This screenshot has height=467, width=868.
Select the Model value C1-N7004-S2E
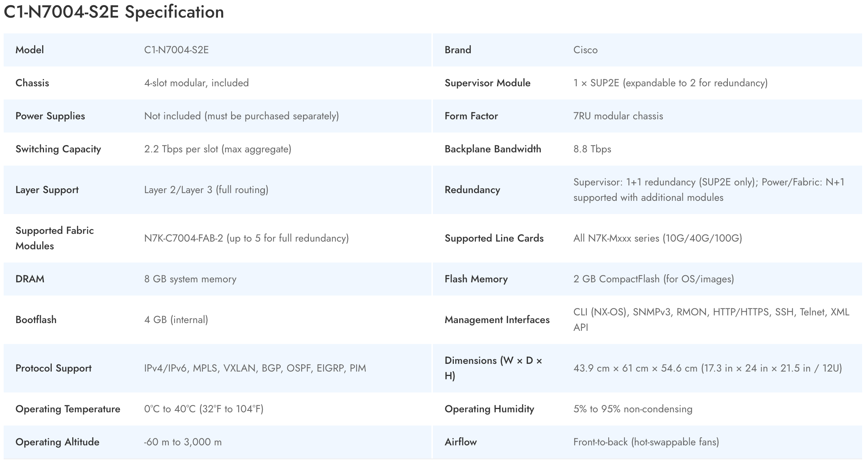[176, 50]
